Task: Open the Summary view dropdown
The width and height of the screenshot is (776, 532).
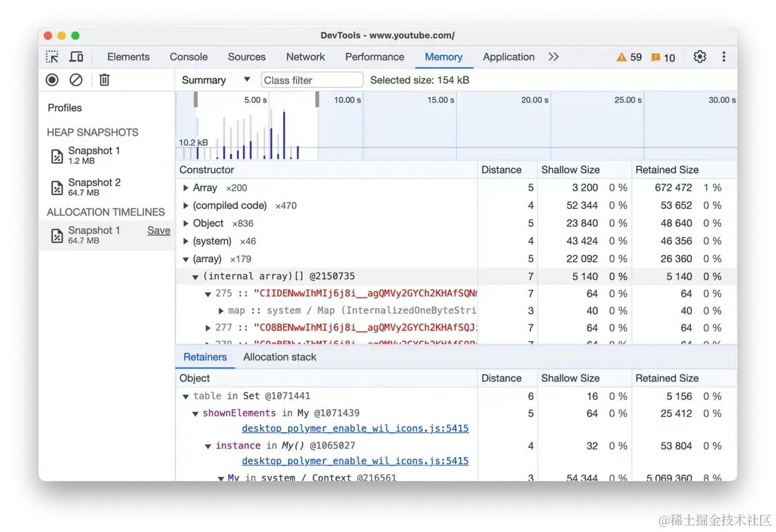Action: (216, 80)
